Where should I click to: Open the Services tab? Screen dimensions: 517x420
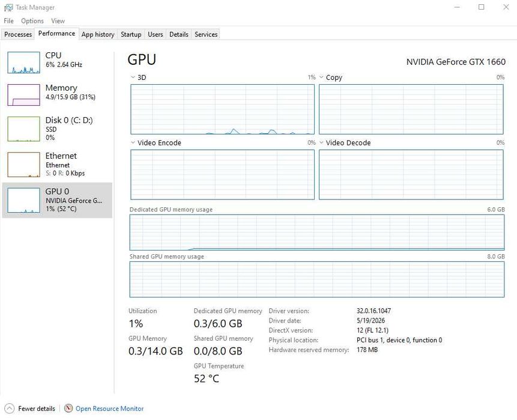coord(206,34)
